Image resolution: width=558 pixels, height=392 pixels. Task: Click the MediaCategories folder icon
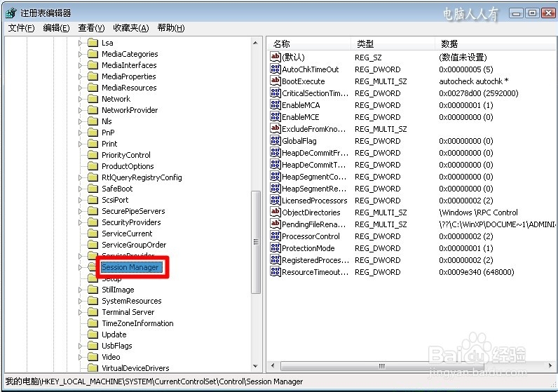[93, 54]
